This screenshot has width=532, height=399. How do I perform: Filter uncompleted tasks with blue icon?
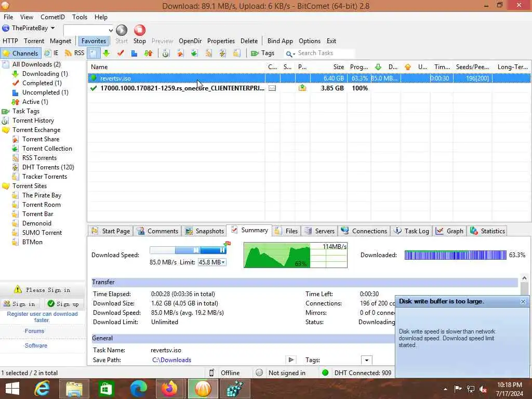click(135, 54)
